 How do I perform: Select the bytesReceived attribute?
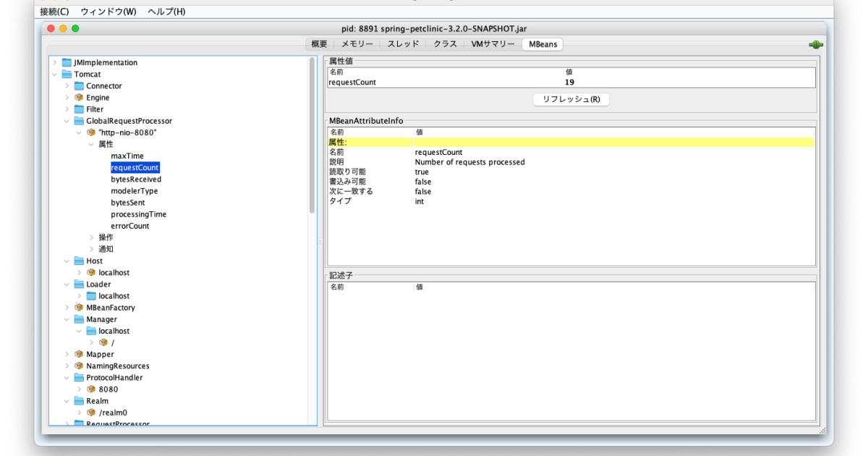point(136,180)
